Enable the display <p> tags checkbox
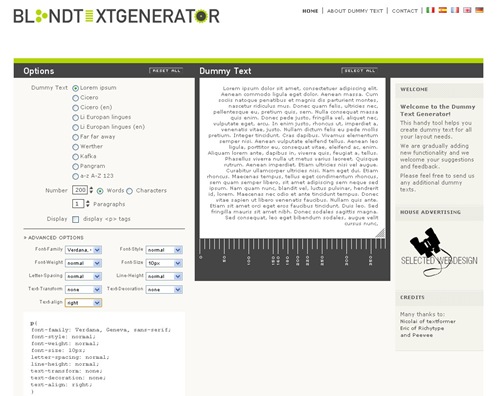 76,219
